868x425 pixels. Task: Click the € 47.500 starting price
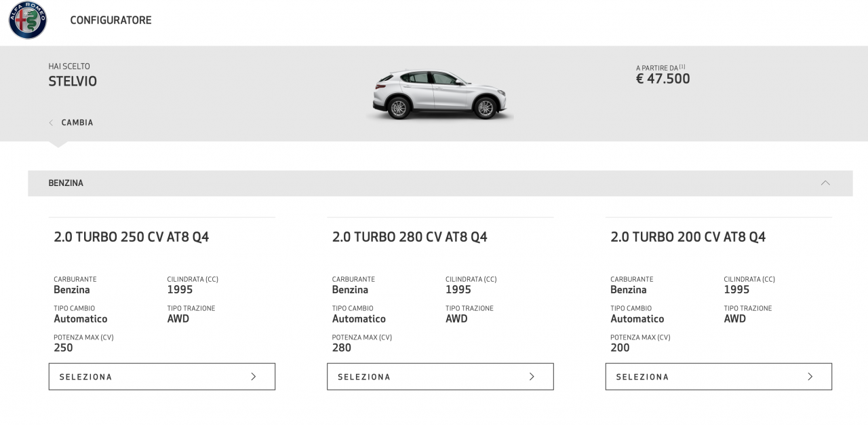click(663, 79)
